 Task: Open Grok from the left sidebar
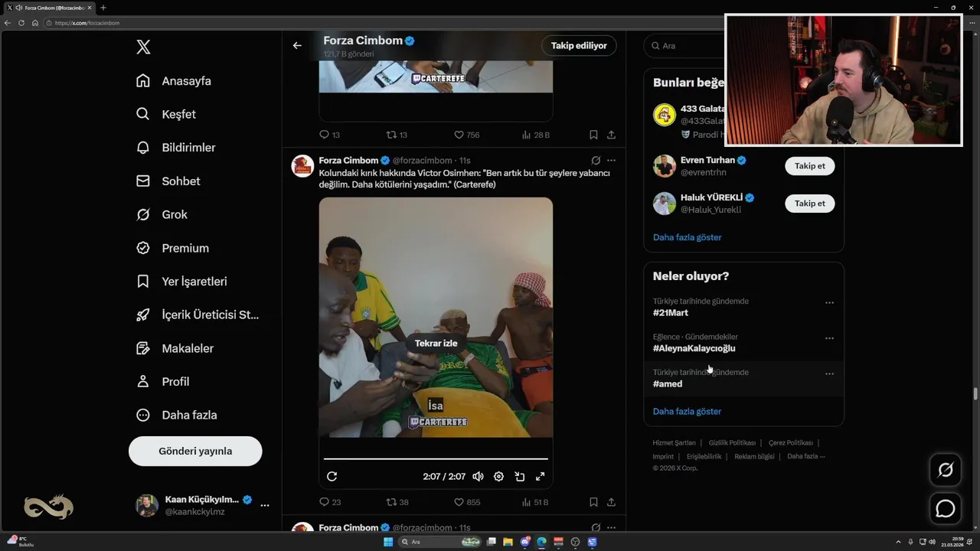[162, 214]
